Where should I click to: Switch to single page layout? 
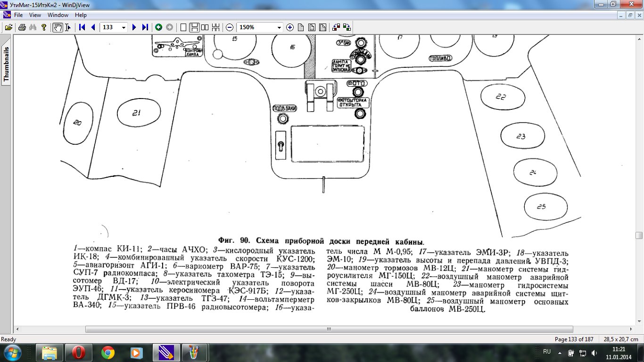point(183,27)
